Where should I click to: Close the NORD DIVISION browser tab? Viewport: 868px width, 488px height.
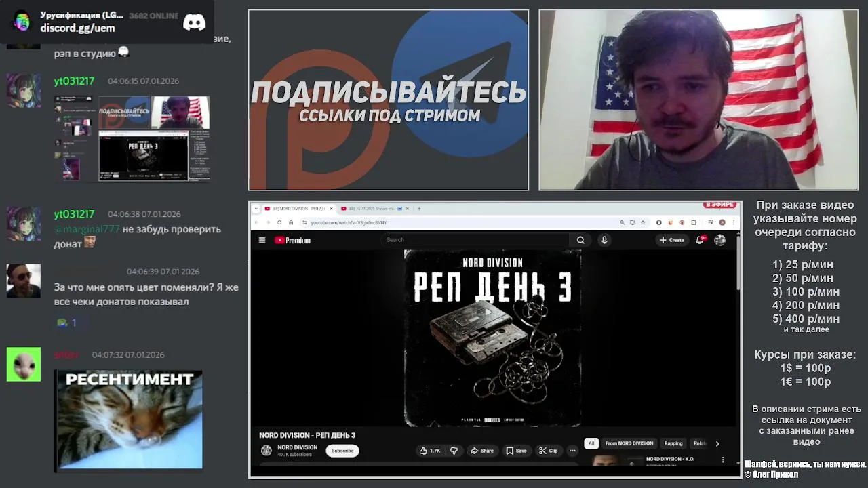point(332,209)
